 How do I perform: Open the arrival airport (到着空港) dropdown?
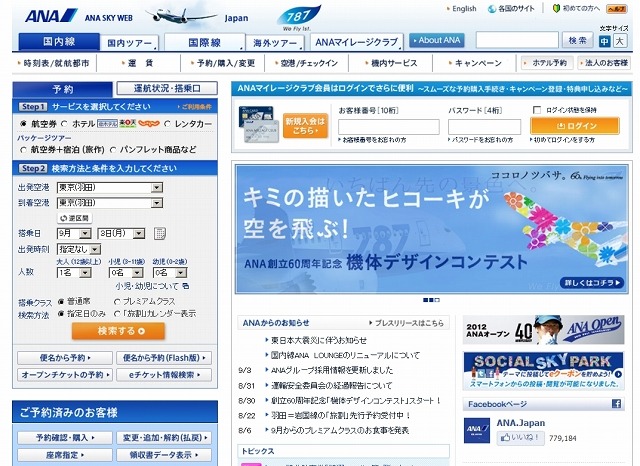click(x=110, y=203)
